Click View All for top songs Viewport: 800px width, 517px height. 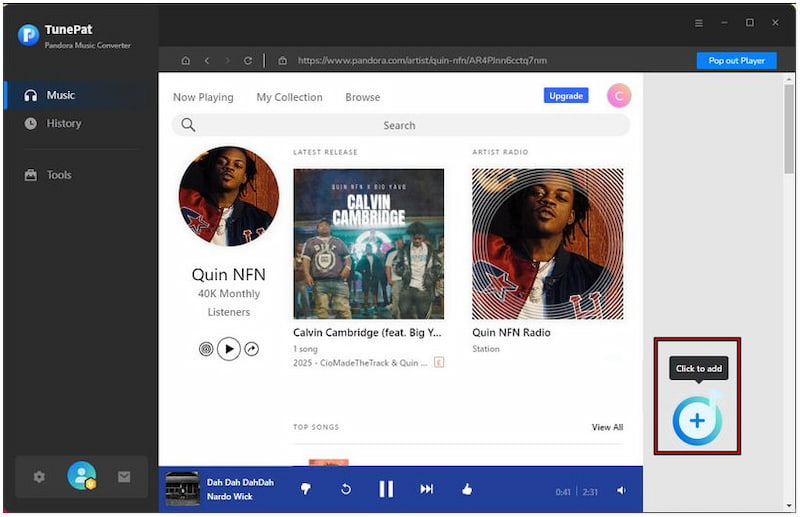607,427
